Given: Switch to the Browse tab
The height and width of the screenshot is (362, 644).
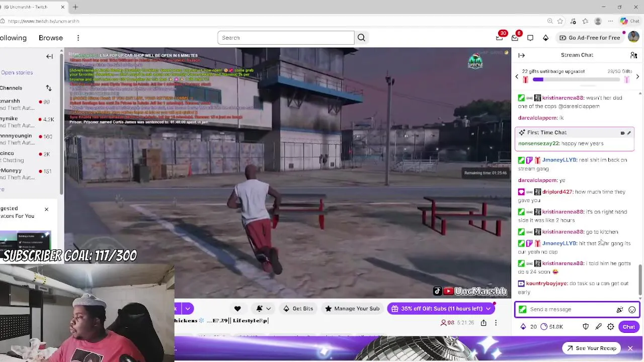Looking at the screenshot, I should point(51,38).
